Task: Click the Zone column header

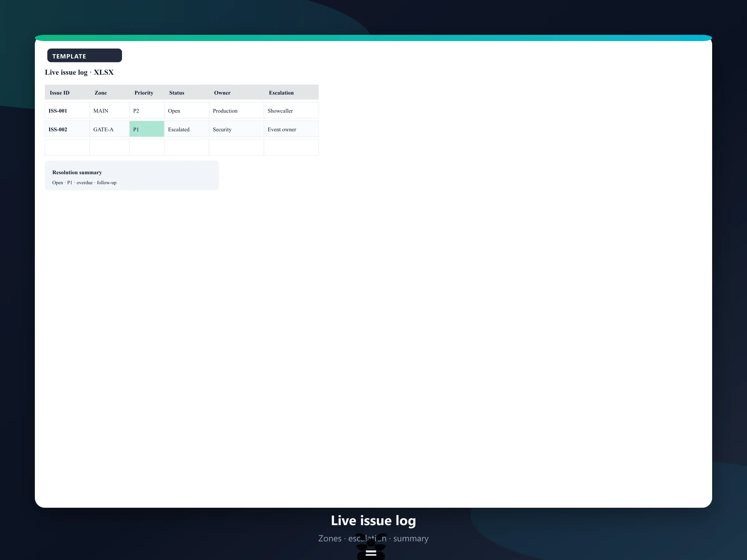Action: click(x=110, y=92)
